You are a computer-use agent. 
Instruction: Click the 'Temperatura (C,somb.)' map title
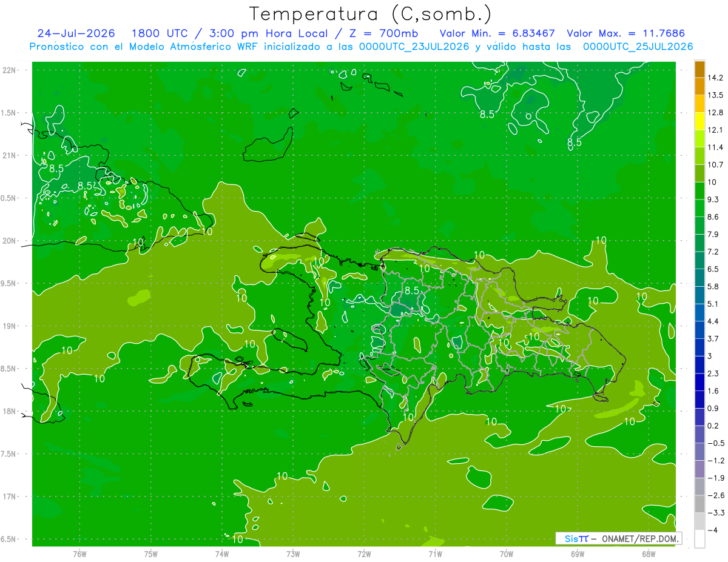click(370, 13)
